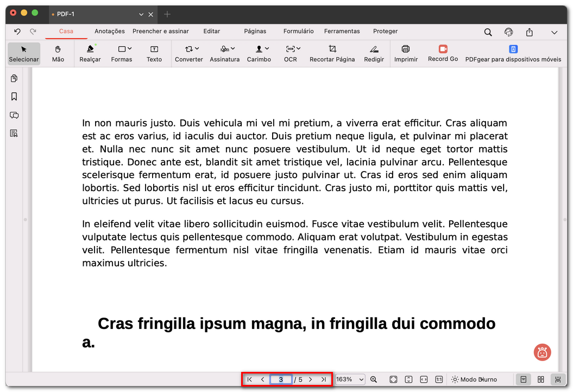573x392 pixels.
Task: Select the Redigir redaction tool
Action: point(374,54)
